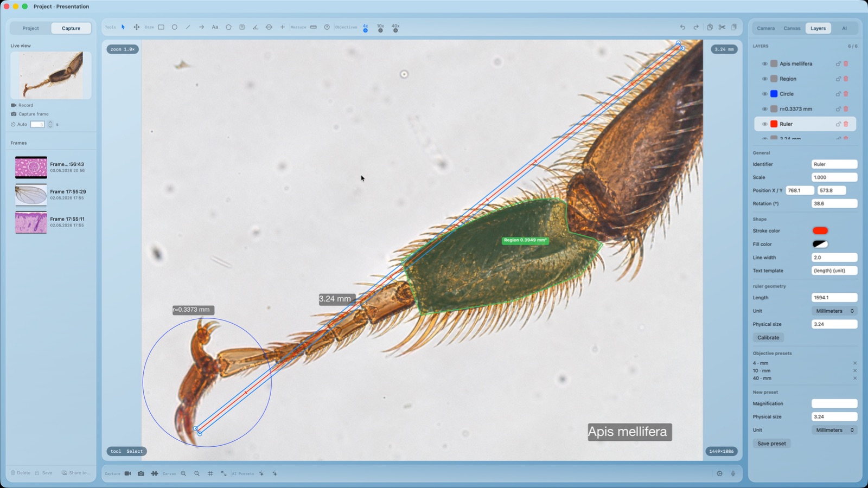Viewport: 868px width, 488px height.
Task: Click the Save preset button
Action: point(771,444)
